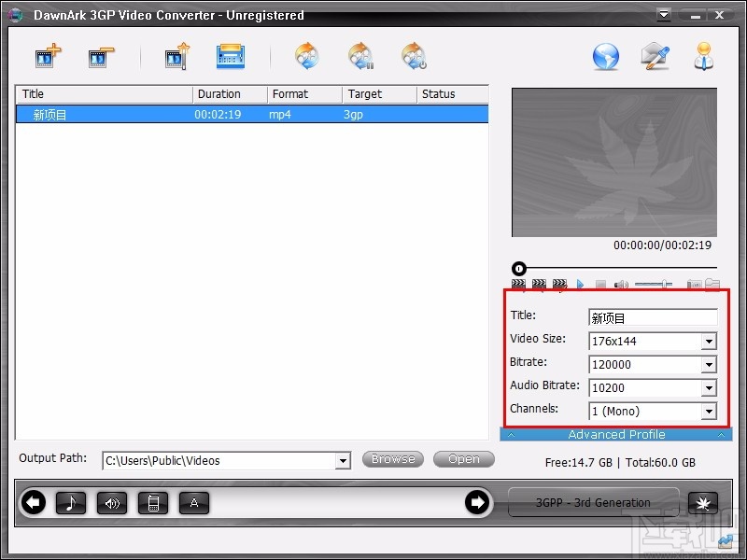The image size is (747, 560).
Task: Sort list by the Format column
Action: pyautogui.click(x=291, y=93)
